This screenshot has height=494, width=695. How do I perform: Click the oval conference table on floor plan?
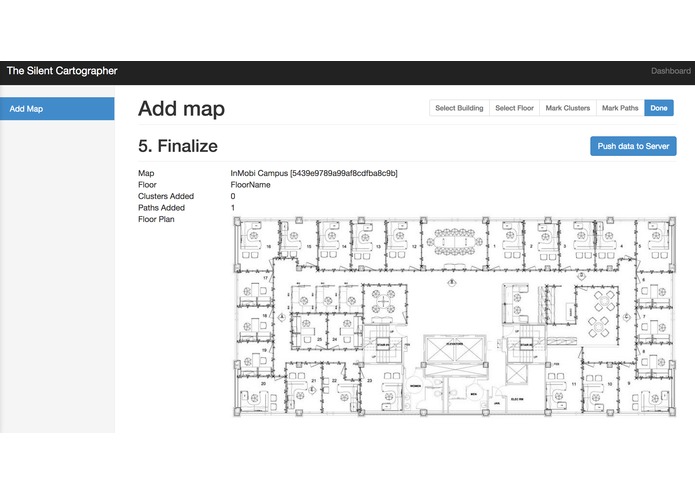pyautogui.click(x=454, y=242)
